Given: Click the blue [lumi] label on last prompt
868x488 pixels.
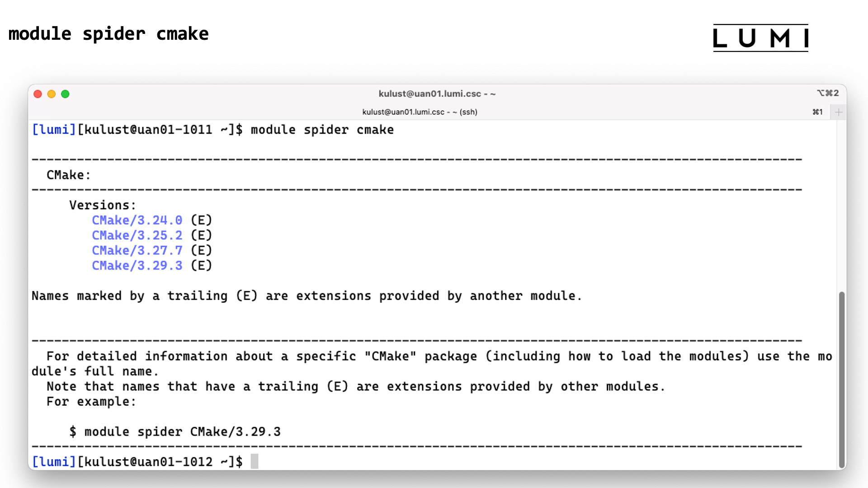Looking at the screenshot, I should click(54, 461).
